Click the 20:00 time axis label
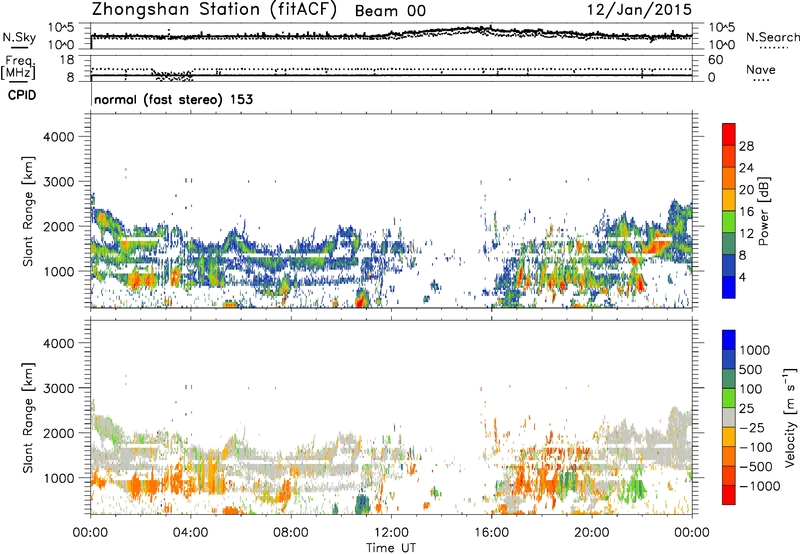 [x=592, y=533]
